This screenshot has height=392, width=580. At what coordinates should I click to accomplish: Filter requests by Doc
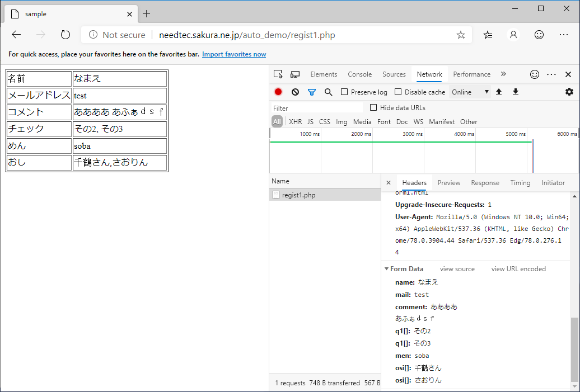402,121
